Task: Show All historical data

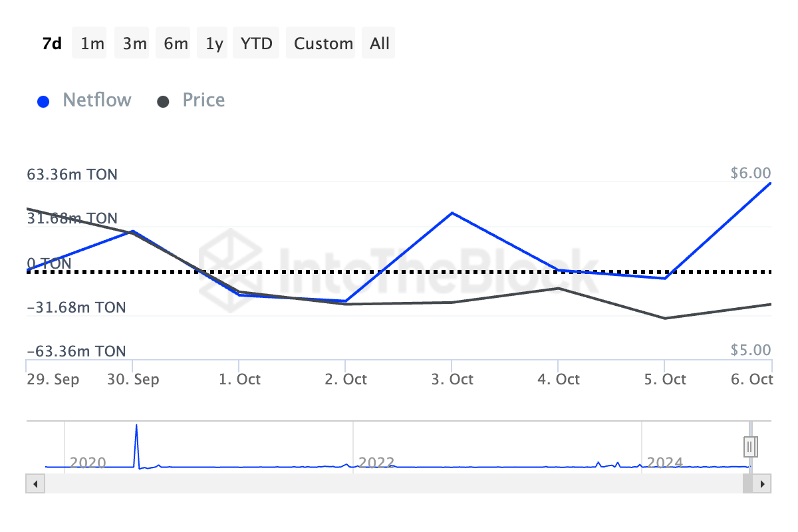Action: click(380, 44)
